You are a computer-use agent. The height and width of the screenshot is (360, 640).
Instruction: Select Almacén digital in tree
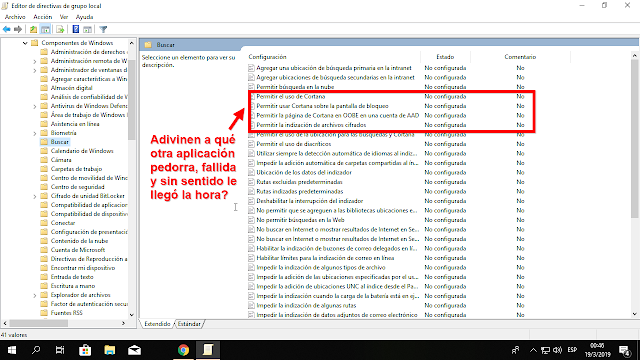click(x=71, y=88)
